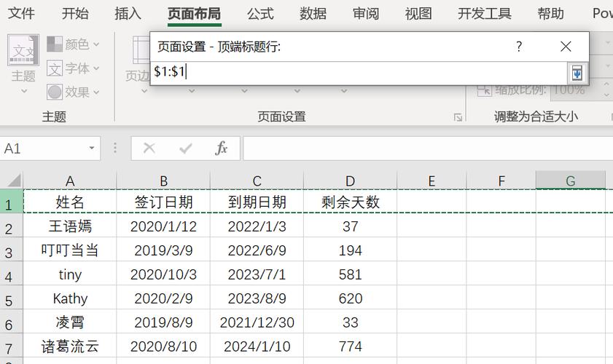
Task: Click cell with value 774
Action: pyautogui.click(x=351, y=346)
